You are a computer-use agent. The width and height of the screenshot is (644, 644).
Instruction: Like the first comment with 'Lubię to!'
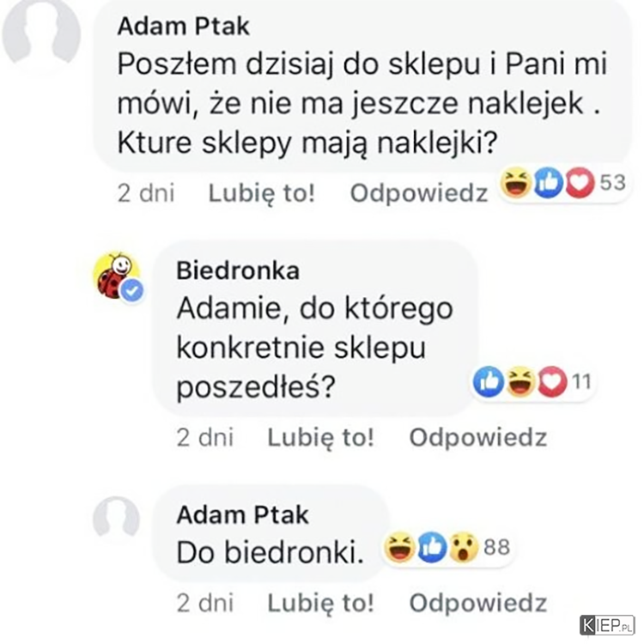[262, 193]
